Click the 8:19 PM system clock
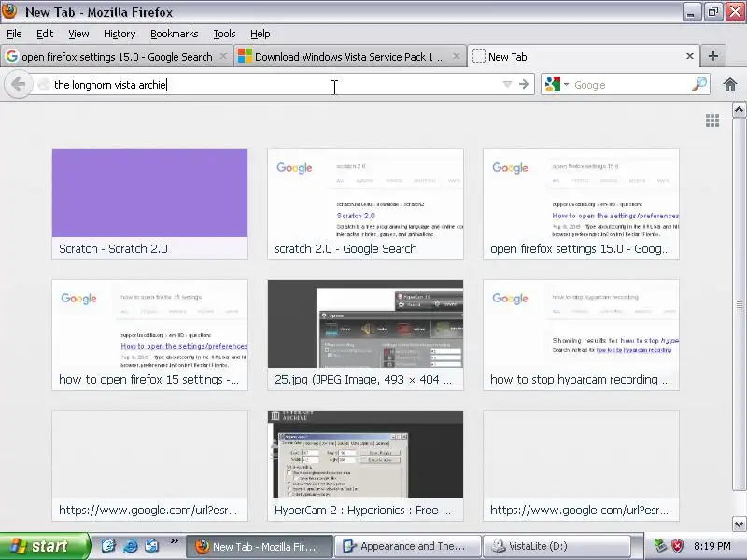This screenshot has height=560, width=747. (712, 546)
